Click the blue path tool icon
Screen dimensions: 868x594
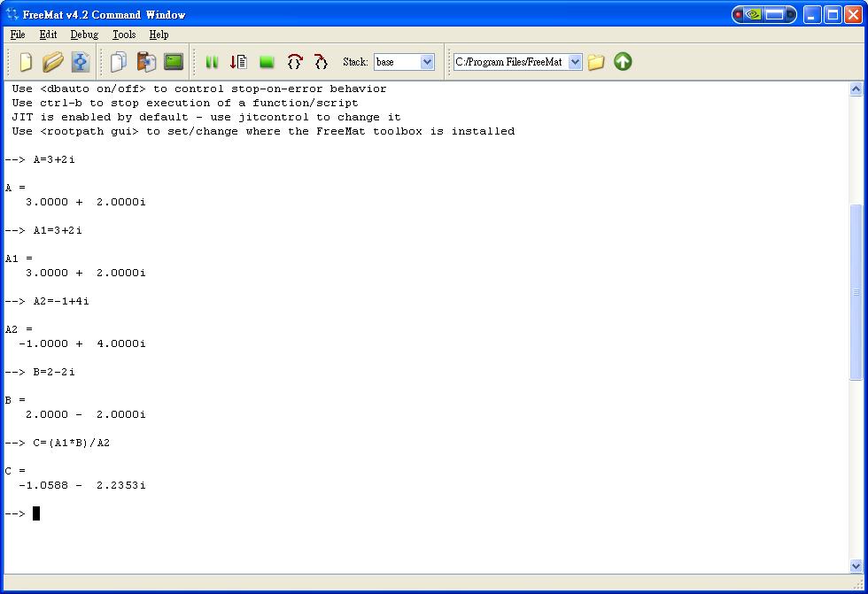click(81, 62)
